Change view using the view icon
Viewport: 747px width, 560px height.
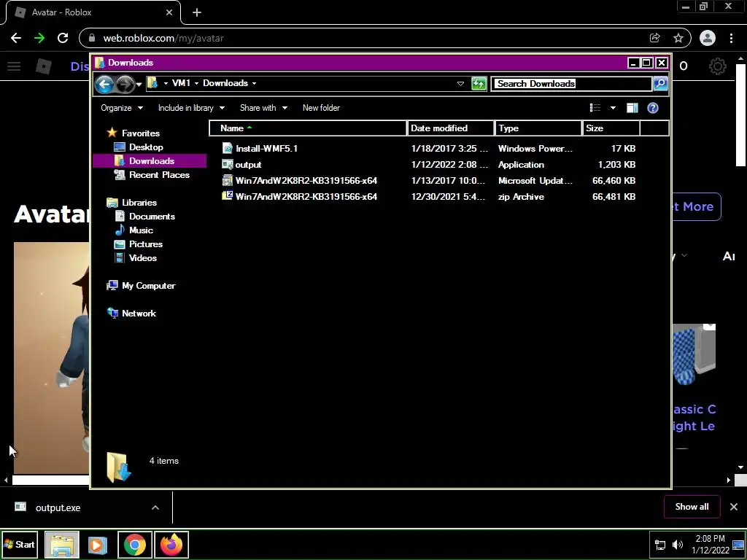(595, 108)
